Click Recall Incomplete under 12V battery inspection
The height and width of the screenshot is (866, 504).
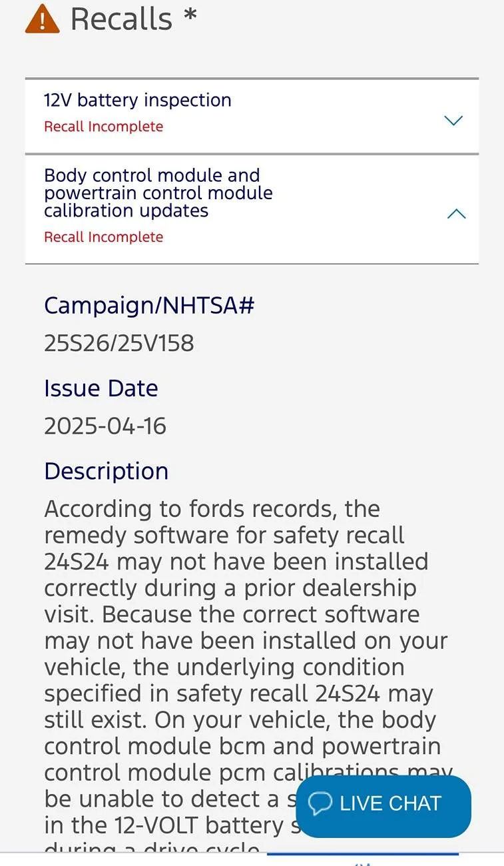[x=103, y=127]
